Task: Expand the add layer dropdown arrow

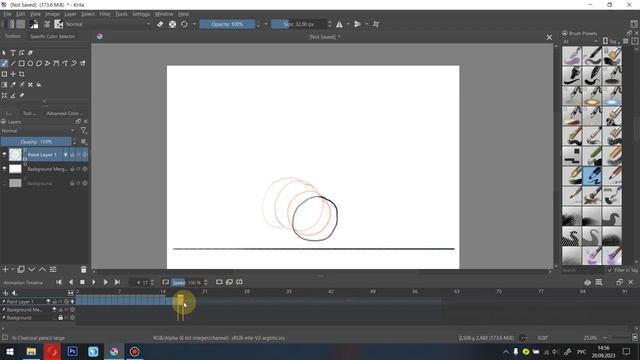Action: point(13,269)
